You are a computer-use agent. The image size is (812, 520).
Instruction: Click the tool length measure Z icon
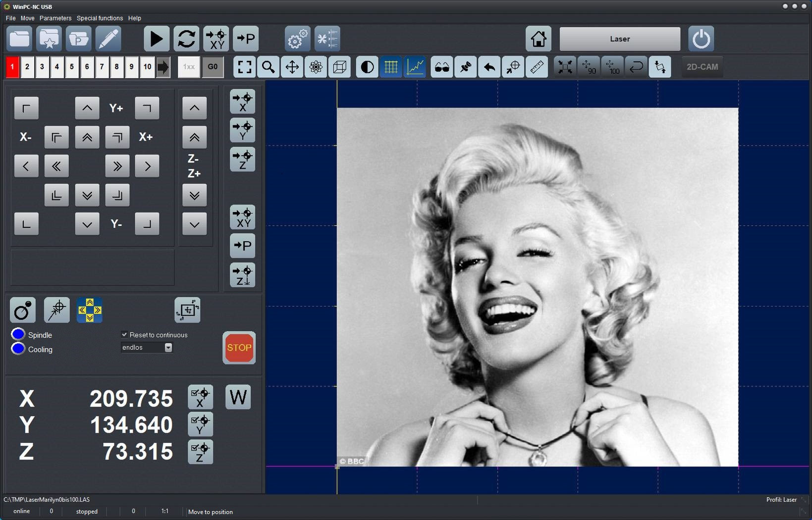[x=243, y=275]
